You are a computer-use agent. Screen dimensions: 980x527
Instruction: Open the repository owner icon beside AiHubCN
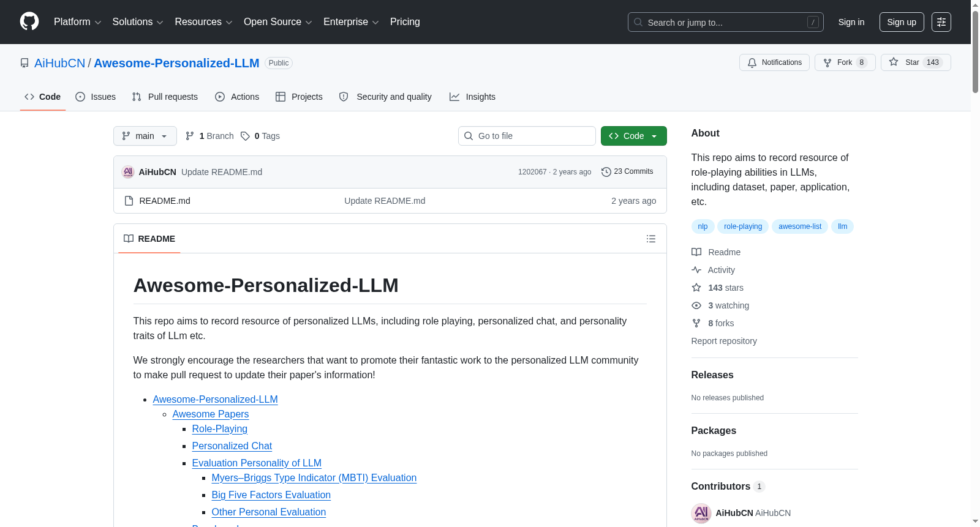click(24, 63)
